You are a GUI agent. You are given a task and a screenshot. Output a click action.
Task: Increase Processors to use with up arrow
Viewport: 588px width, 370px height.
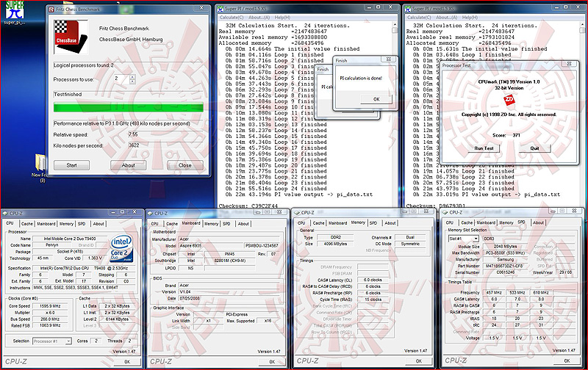(132, 77)
